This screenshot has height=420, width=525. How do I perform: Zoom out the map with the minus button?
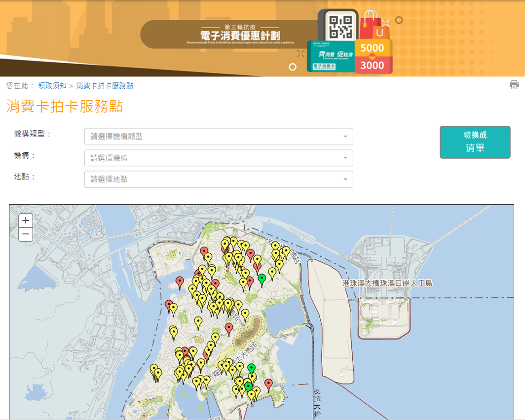pos(26,234)
